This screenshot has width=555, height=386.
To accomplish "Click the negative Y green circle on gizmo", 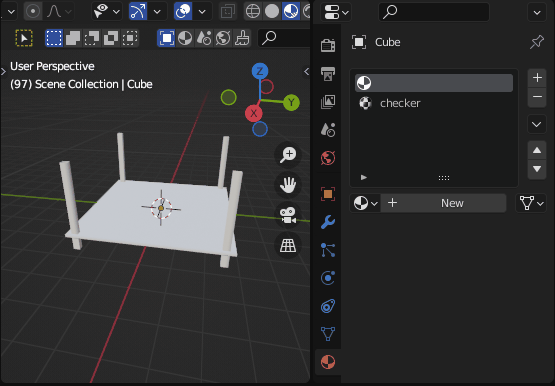I will click(229, 97).
